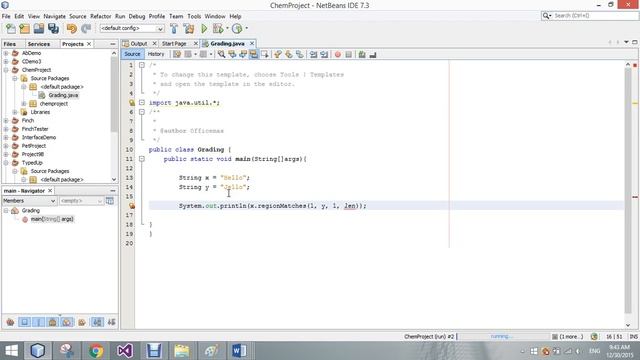Click the Uncomment toolbar icon
Image resolution: width=640 pixels, height=360 pixels.
373,54
